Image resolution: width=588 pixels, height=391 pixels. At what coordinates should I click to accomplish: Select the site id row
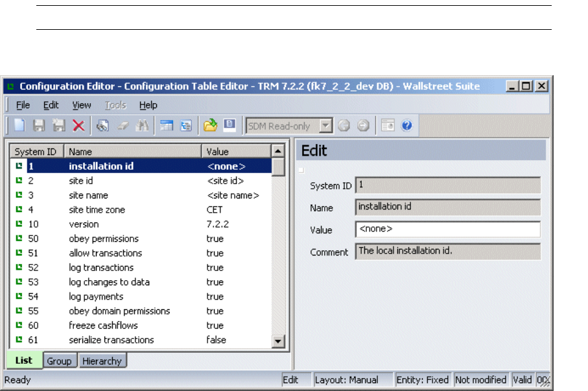141,180
